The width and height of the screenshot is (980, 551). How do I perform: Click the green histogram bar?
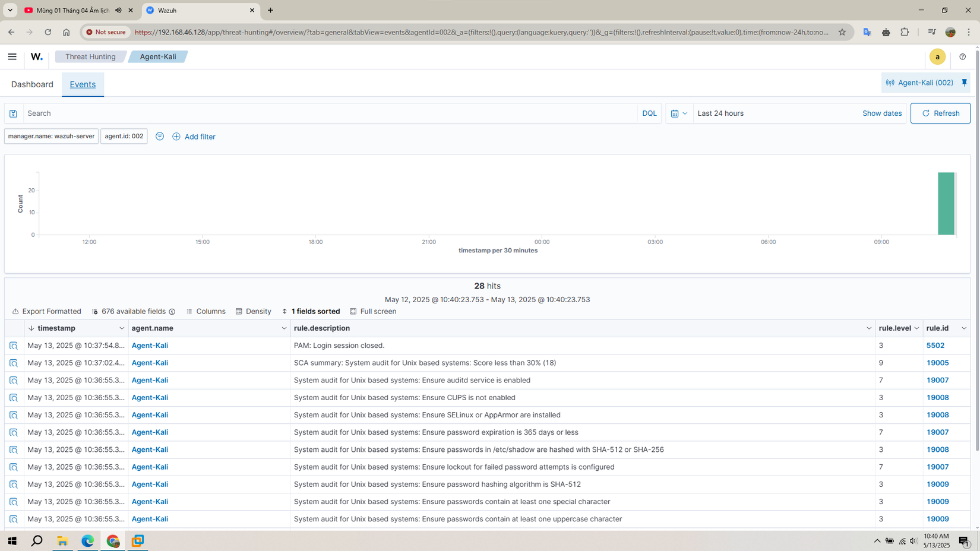[946, 204]
